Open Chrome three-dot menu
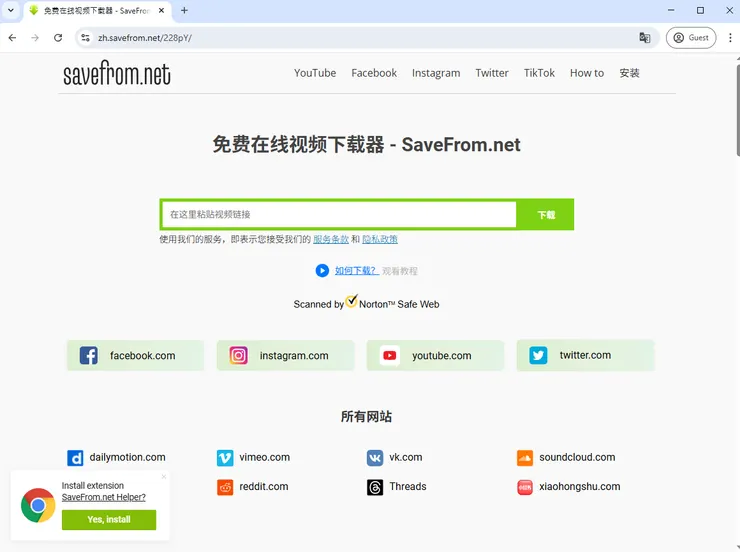This screenshot has height=552, width=740. [x=730, y=38]
